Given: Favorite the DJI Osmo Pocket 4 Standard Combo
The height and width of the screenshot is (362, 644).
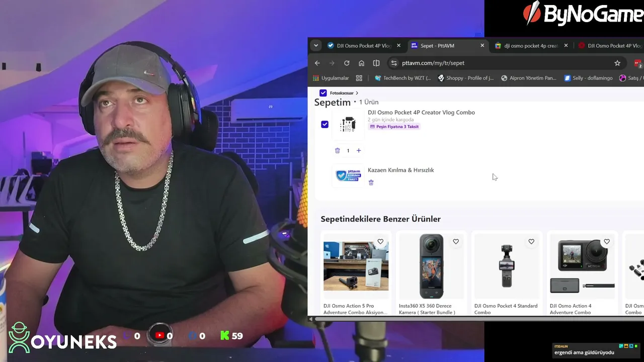Looking at the screenshot, I should click(x=531, y=242).
